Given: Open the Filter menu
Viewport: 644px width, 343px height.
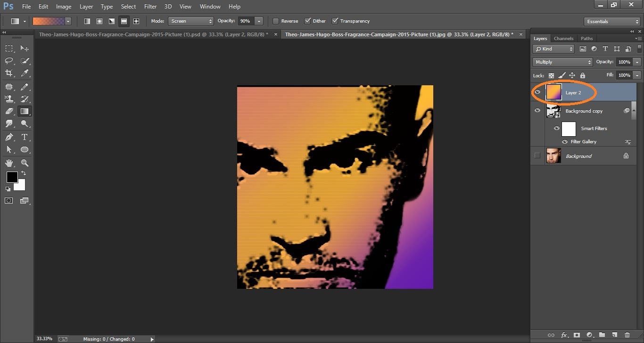Looking at the screenshot, I should click(150, 6).
